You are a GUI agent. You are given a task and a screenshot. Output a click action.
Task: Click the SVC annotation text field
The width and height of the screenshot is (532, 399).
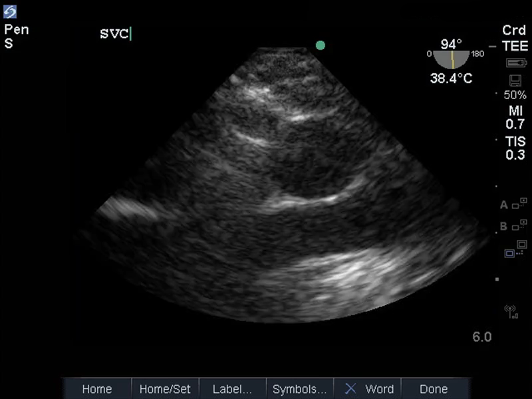coord(115,34)
